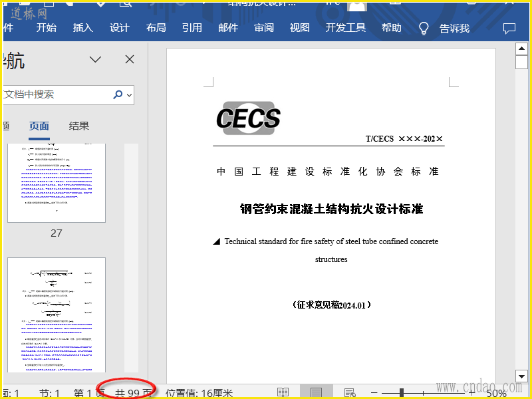The image size is (532, 399).
Task: Open the search options dropdown arrow
Action: (x=129, y=95)
